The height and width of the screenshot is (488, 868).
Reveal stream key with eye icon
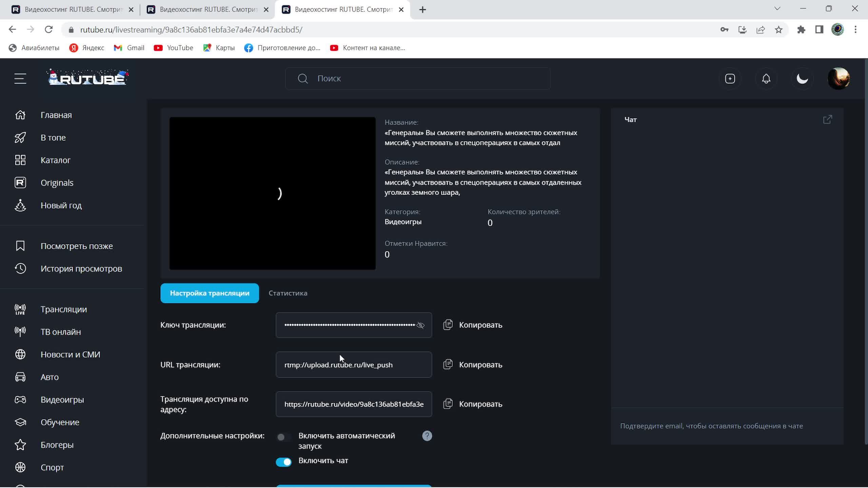pos(420,325)
